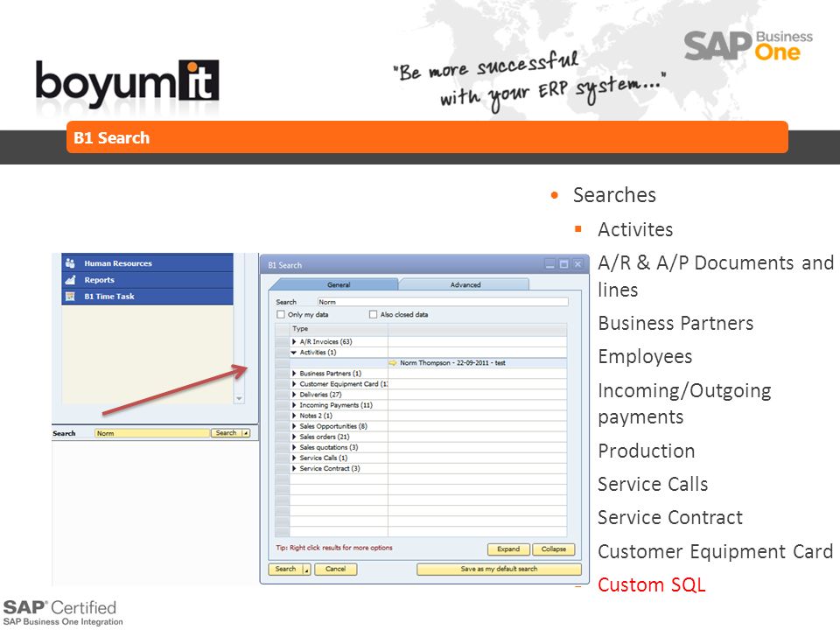Open the Reports menu item

[147, 280]
